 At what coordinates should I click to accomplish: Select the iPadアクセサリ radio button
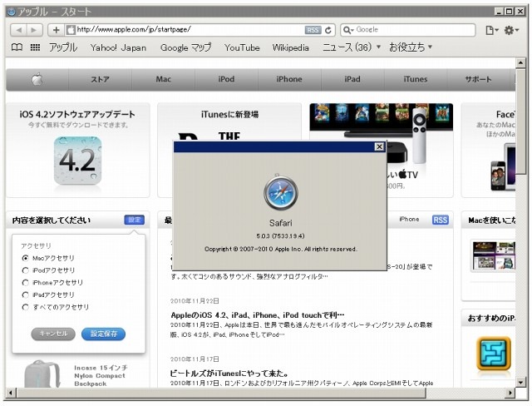click(25, 295)
